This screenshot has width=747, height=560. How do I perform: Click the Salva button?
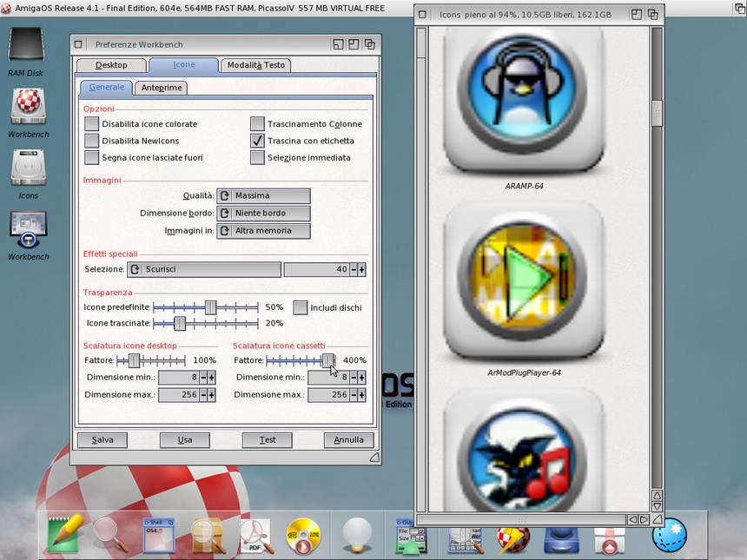coord(102,440)
